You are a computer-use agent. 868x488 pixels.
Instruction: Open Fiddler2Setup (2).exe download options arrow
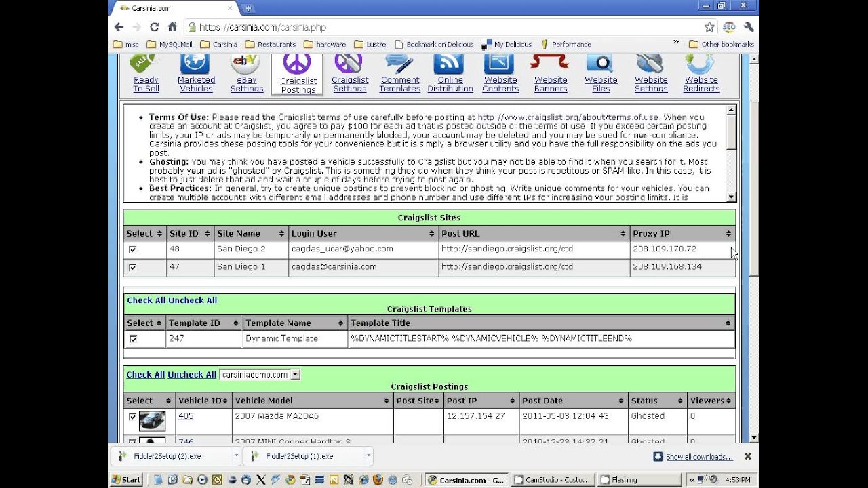click(x=237, y=455)
